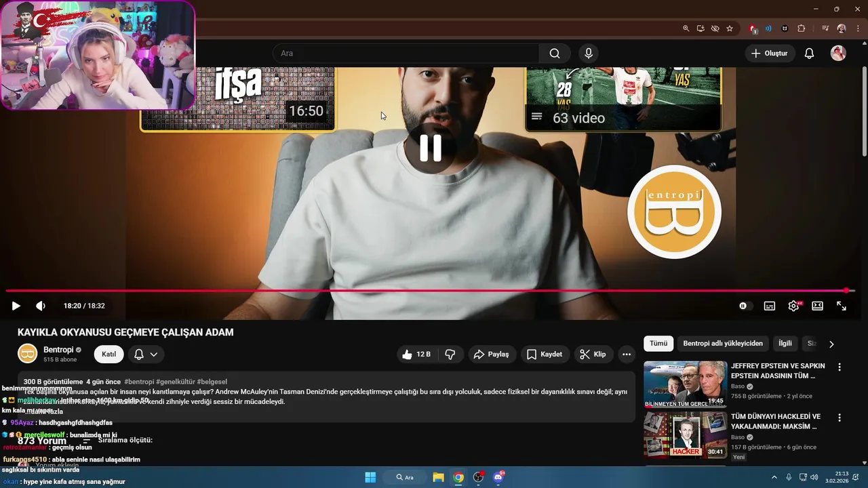
Task: Select the Tümü filter chip
Action: pos(658,344)
